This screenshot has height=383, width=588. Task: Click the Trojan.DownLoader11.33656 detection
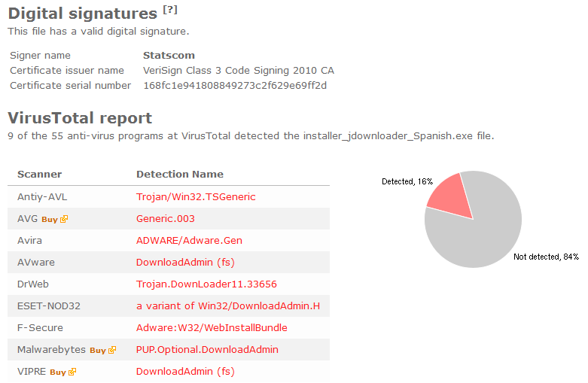(206, 284)
